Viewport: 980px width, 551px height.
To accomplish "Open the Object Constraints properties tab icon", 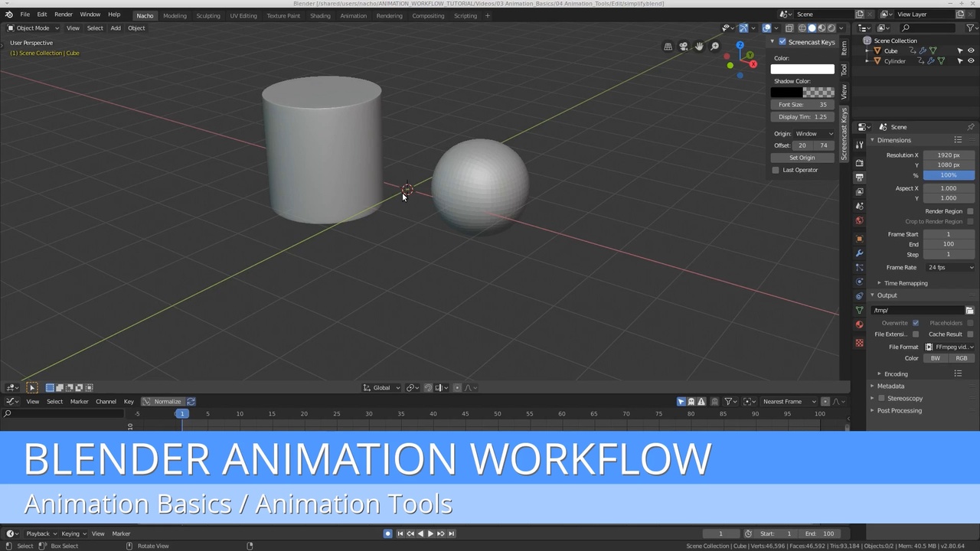I will pos(859,295).
